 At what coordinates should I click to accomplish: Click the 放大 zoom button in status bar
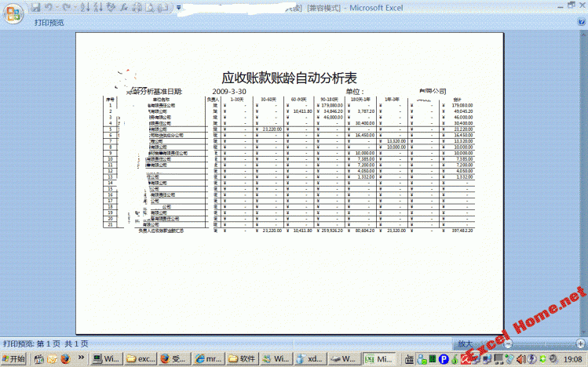[465, 343]
